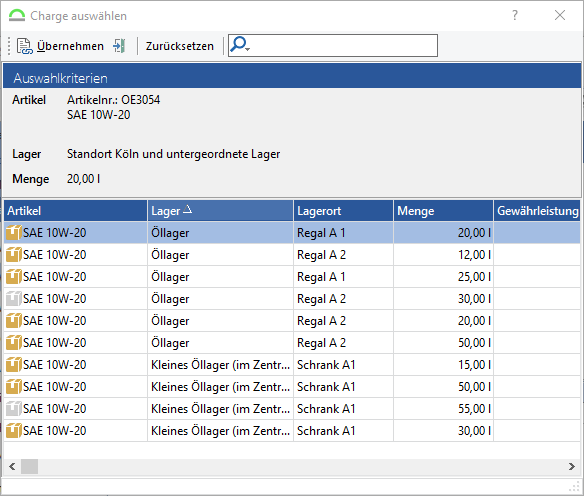
Task: Click the 30,00 l cell of Schrank A1
Action: (443, 430)
